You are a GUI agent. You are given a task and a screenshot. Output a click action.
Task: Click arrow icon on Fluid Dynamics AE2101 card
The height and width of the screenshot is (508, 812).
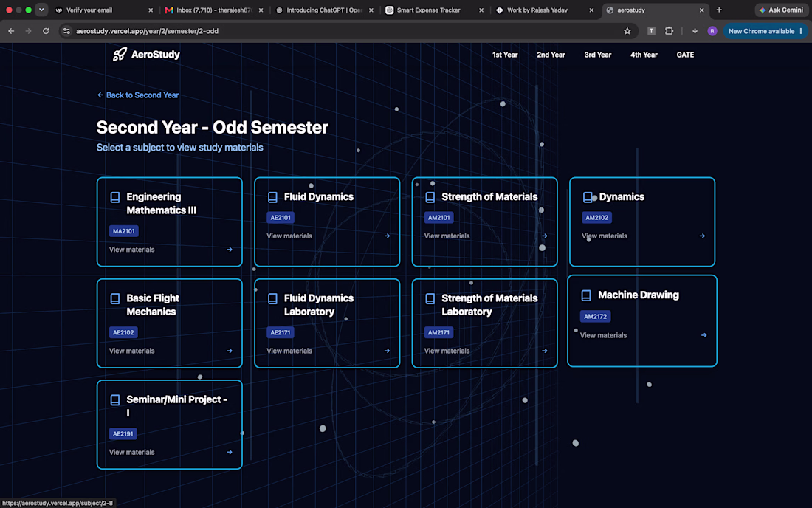click(x=387, y=236)
